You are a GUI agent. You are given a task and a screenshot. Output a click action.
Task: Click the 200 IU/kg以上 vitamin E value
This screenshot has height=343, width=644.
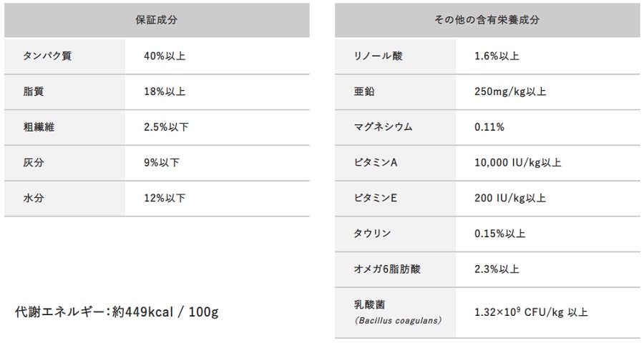[510, 198]
